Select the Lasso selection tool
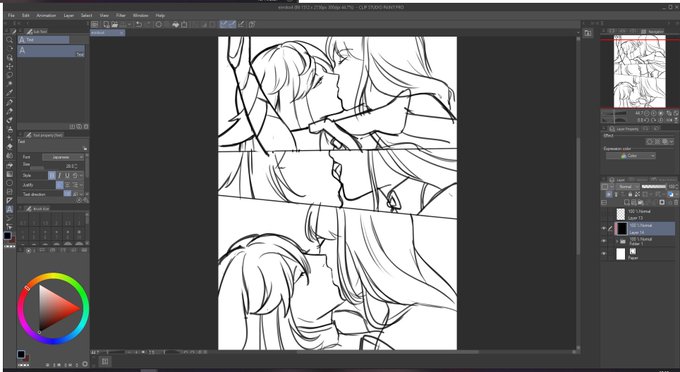 click(10, 75)
